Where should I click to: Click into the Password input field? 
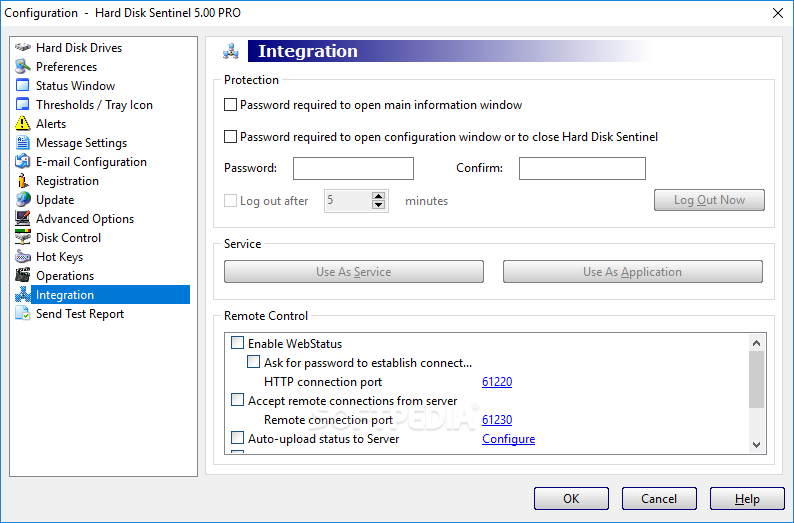coord(353,168)
